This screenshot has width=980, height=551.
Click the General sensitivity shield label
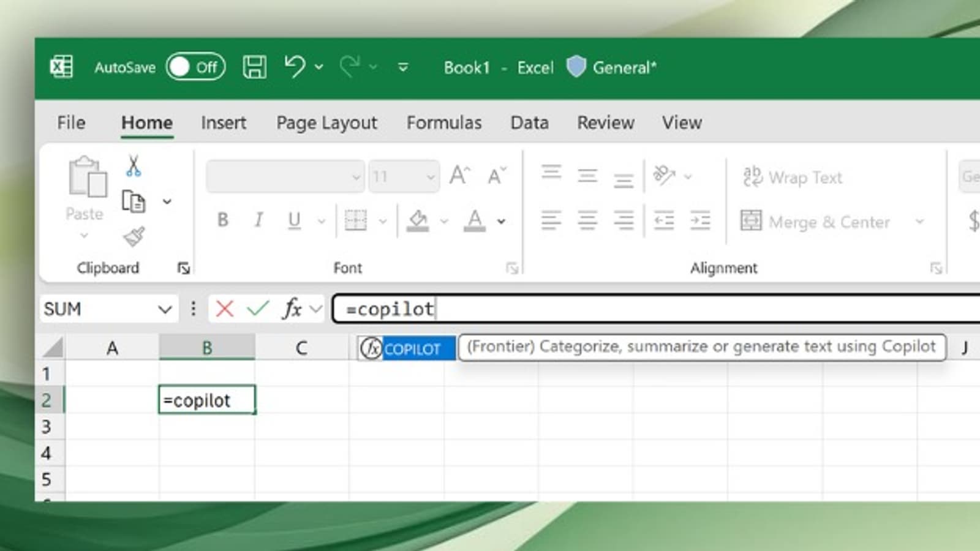(x=611, y=67)
